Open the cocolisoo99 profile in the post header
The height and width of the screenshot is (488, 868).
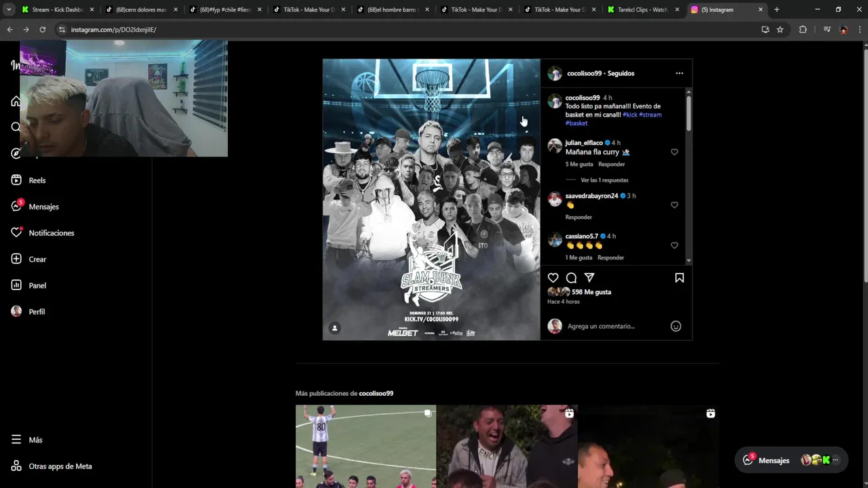pos(585,73)
